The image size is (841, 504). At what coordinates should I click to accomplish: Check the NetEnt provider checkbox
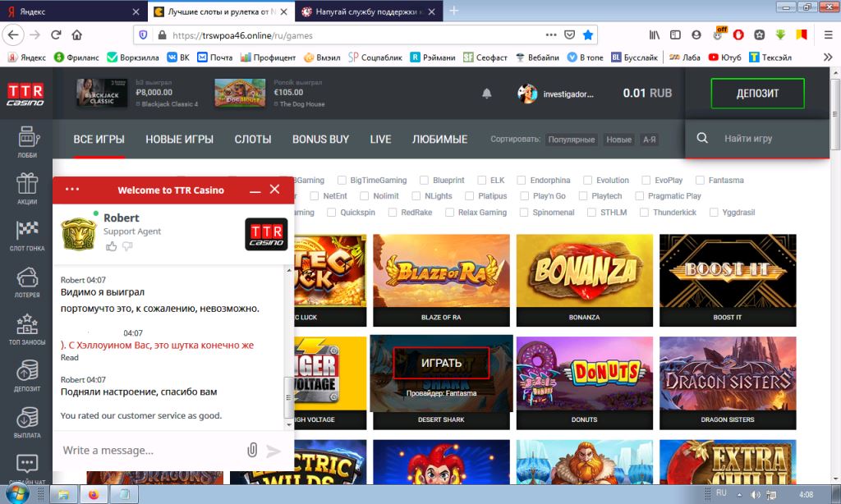click(315, 196)
